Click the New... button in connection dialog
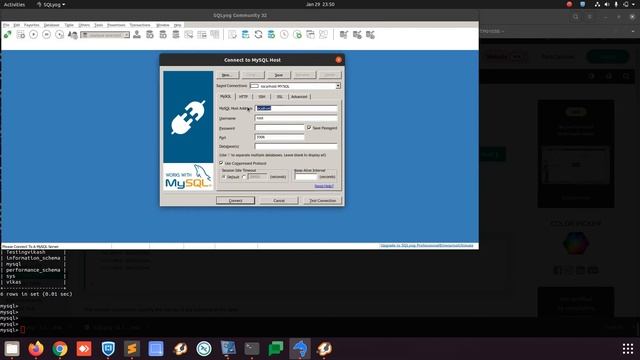 point(227,75)
